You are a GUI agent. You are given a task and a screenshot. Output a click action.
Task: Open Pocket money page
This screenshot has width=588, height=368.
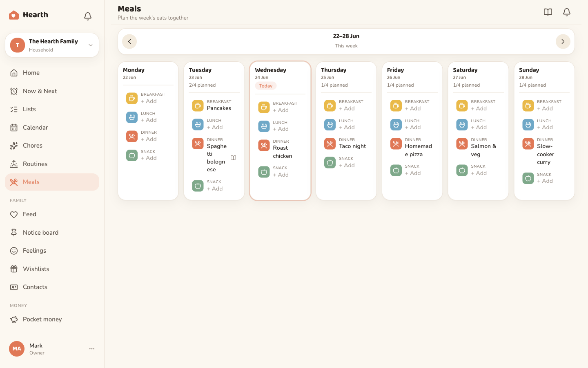52,319
